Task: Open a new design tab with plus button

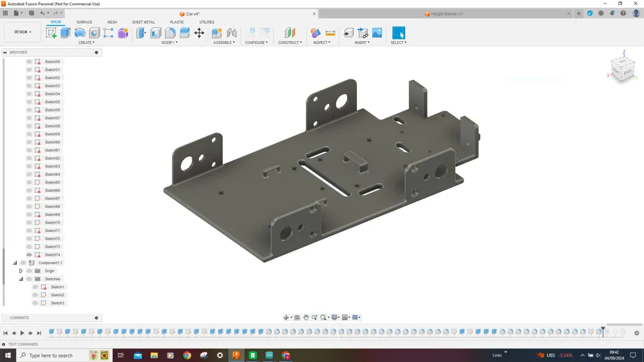Action: coord(579,14)
